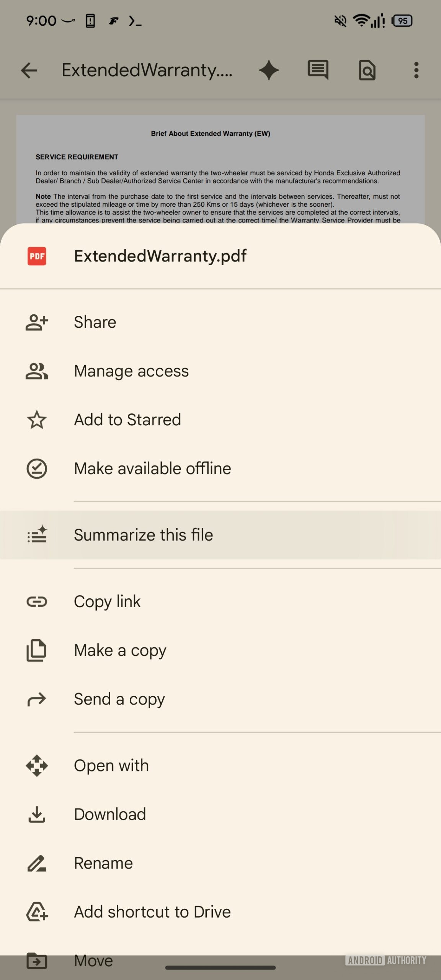The width and height of the screenshot is (441, 980).
Task: Open the comments icon in toolbar
Action: 318,70
